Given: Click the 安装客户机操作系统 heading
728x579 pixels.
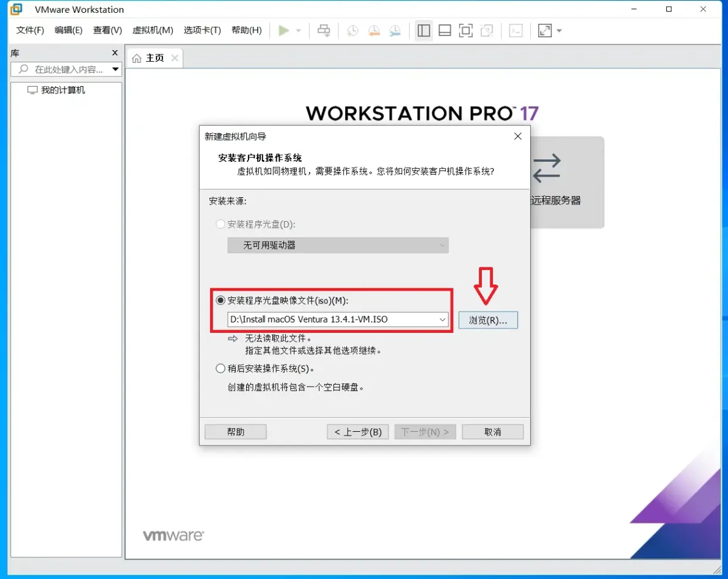Looking at the screenshot, I should pos(260,158).
